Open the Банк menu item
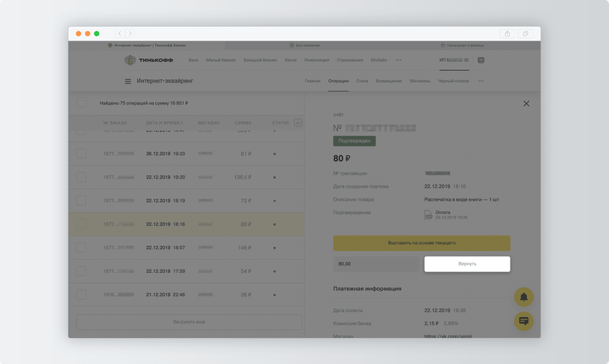This screenshot has height=364, width=609. [x=193, y=60]
